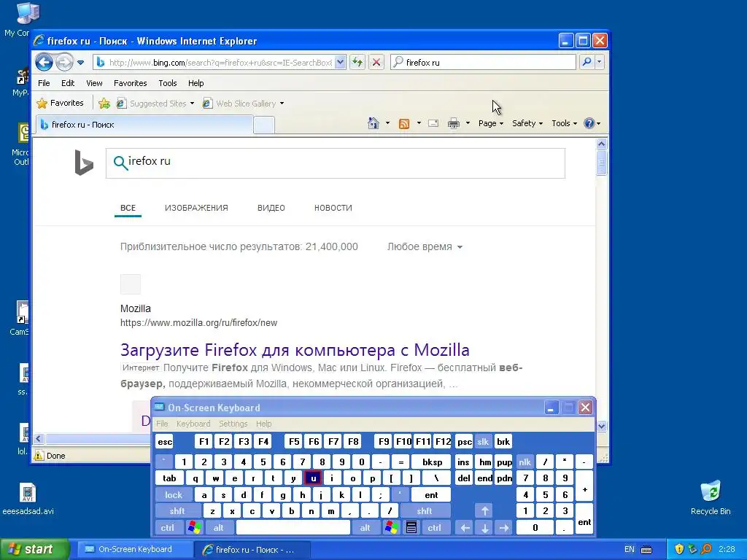The image size is (747, 560).
Task: Open Suggested Sites dropdown
Action: (x=156, y=104)
